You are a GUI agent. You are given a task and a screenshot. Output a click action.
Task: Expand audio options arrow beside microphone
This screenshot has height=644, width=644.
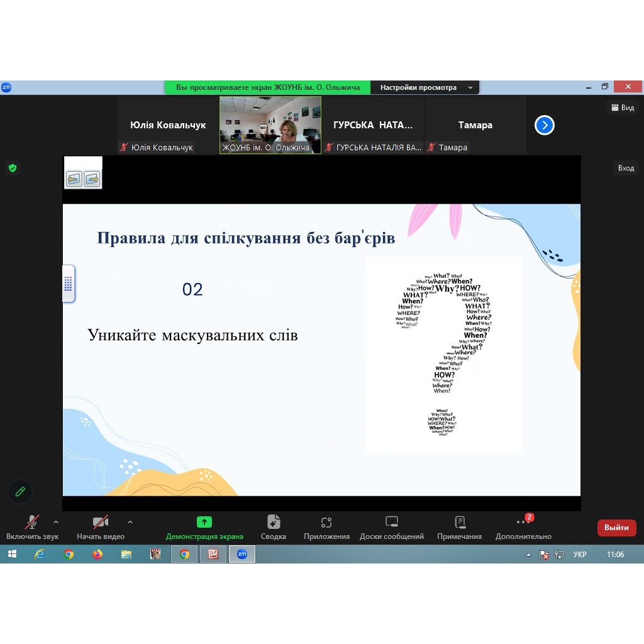click(x=56, y=522)
